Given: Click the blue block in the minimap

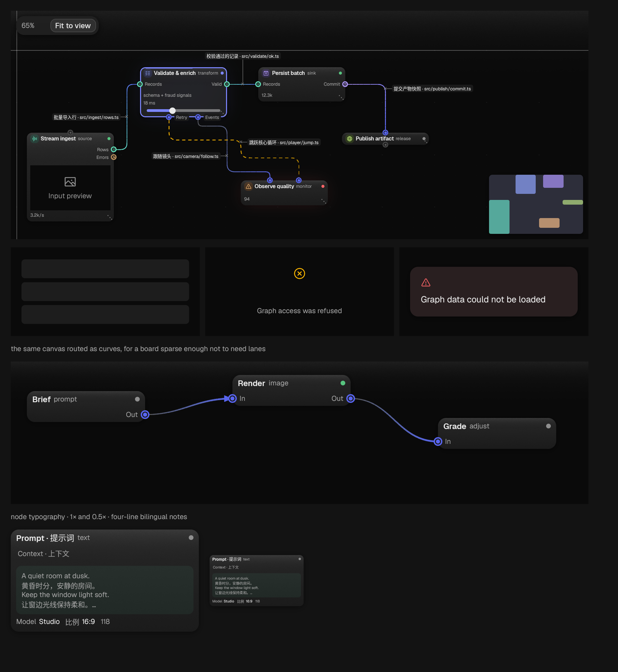Looking at the screenshot, I should 526,184.
